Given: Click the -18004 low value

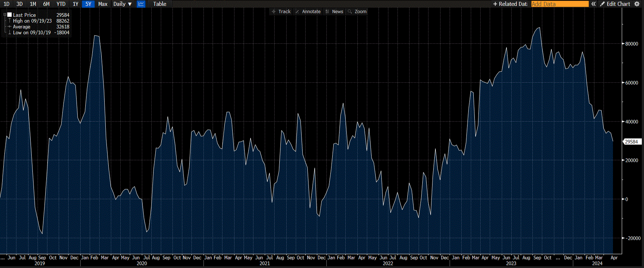Looking at the screenshot, I should pyautogui.click(x=62, y=32).
